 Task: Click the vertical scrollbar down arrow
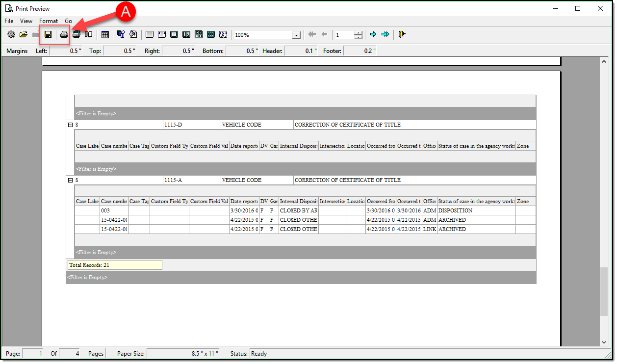604,342
